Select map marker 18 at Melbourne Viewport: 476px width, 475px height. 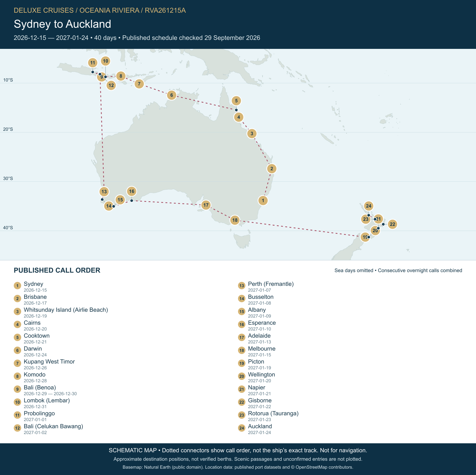click(235, 220)
